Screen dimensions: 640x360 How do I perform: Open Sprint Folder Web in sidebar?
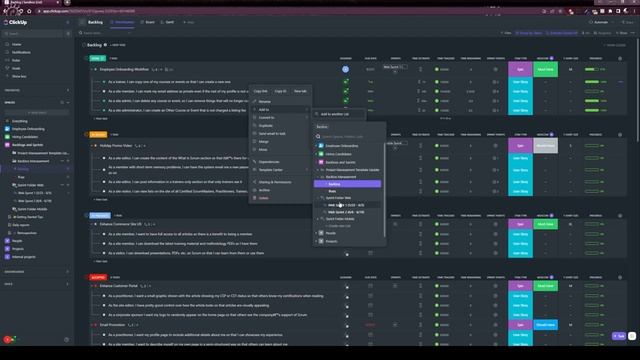click(30, 185)
